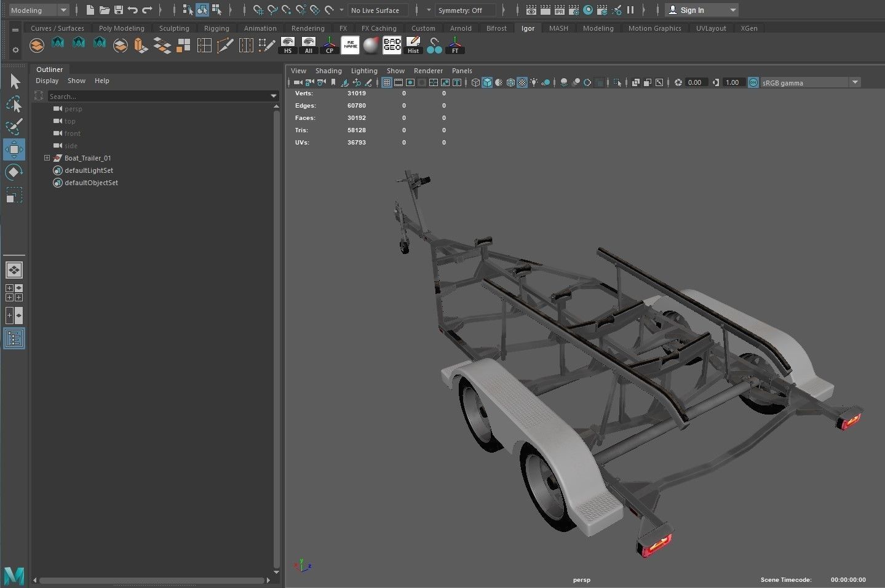Image resolution: width=885 pixels, height=588 pixels.
Task: Activate the Scale tool in toolbox
Action: 14,195
